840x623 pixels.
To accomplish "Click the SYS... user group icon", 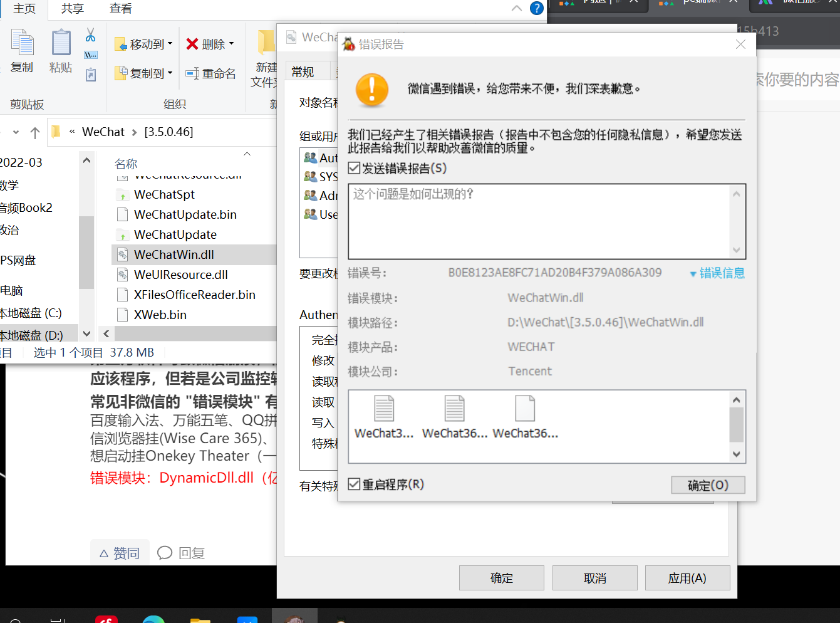I will 310,176.
